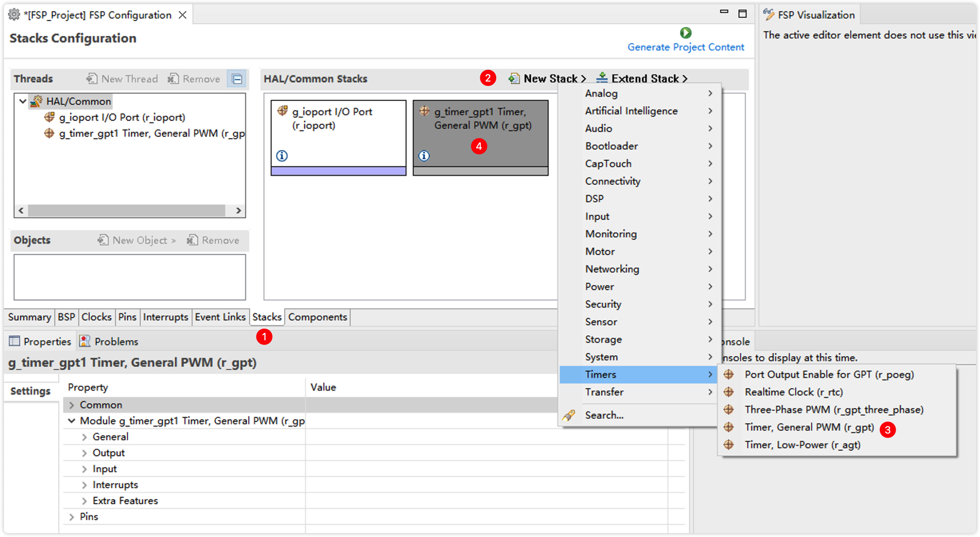Expand the Common property group
The width and height of the screenshot is (980, 537).
[x=71, y=405]
